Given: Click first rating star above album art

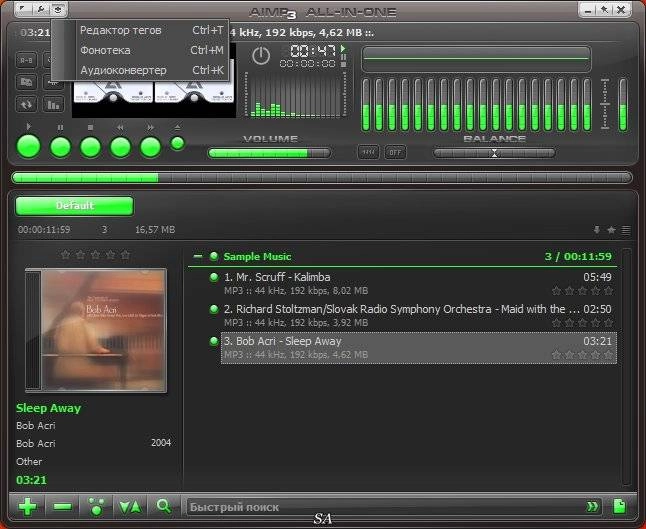Looking at the screenshot, I should tap(65, 255).
